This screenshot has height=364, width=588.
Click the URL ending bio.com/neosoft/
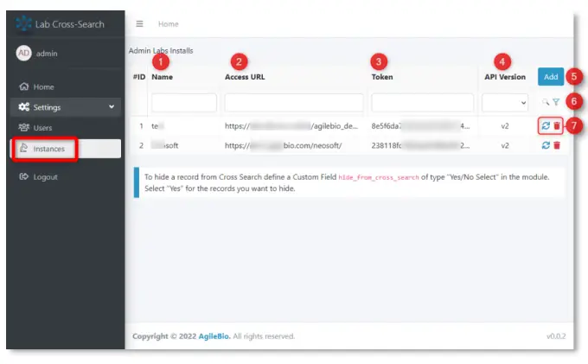click(283, 145)
